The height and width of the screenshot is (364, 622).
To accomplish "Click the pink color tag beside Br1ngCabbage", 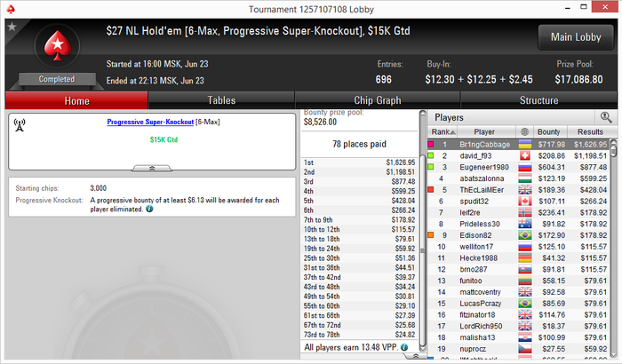I will (431, 145).
